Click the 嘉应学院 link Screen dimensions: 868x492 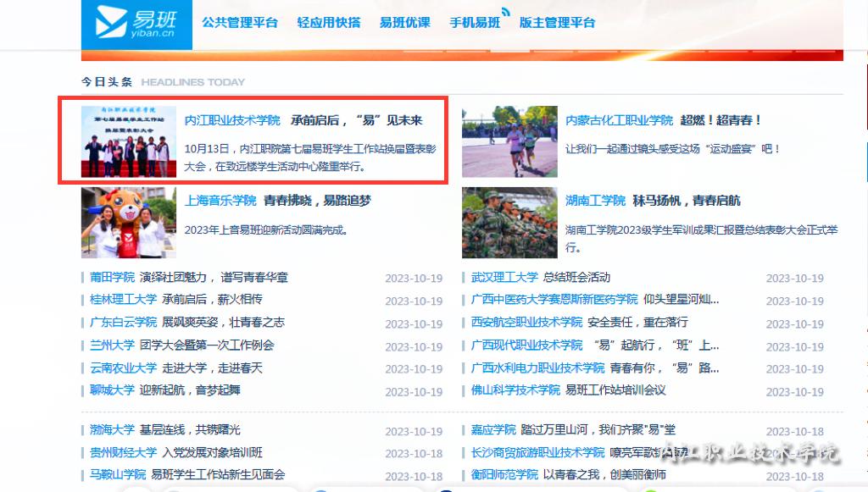coord(493,430)
